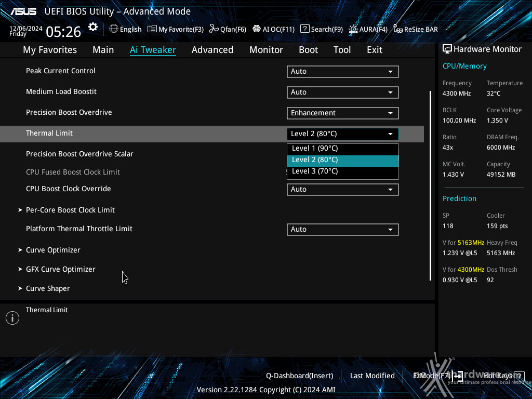Select the Peak Current Control label
The image size is (532, 399).
(x=61, y=71)
